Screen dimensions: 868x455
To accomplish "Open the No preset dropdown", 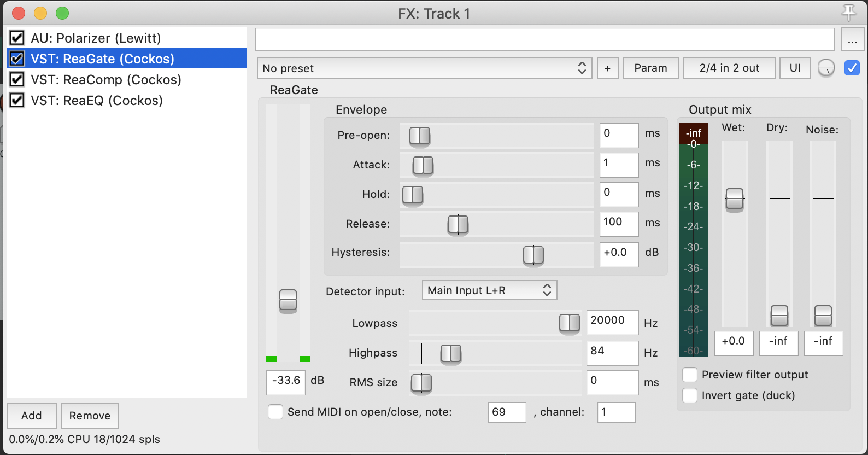I will 424,68.
